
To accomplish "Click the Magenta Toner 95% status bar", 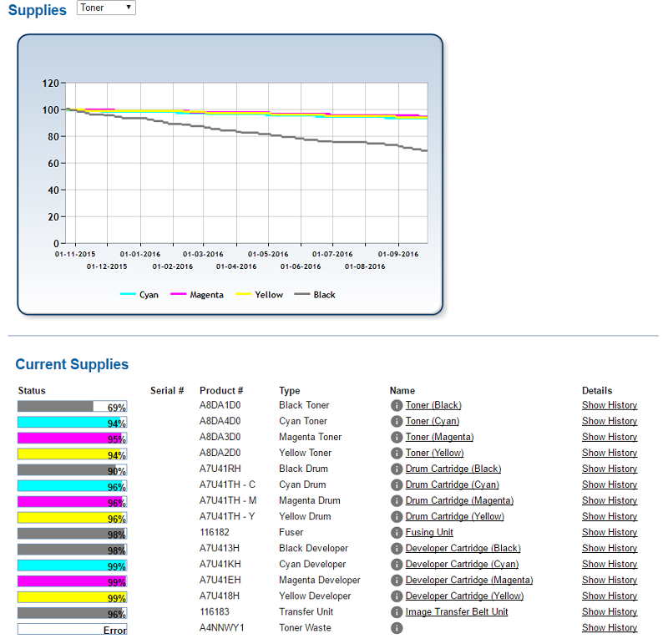I will click(x=73, y=439).
